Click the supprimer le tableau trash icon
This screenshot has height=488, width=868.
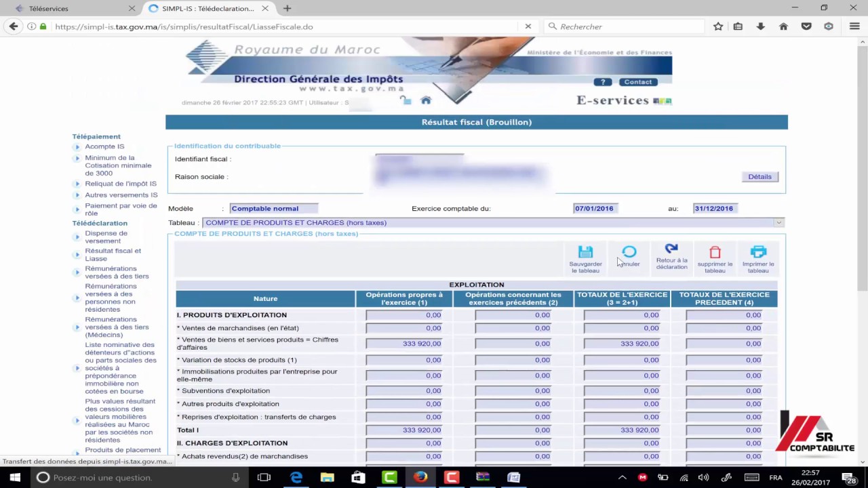coord(715,252)
